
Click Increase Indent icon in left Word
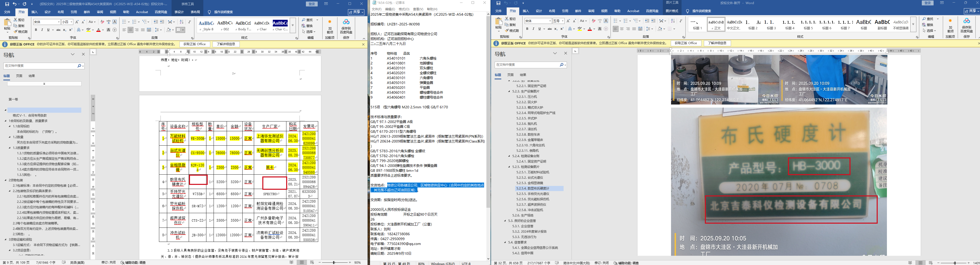162,22
